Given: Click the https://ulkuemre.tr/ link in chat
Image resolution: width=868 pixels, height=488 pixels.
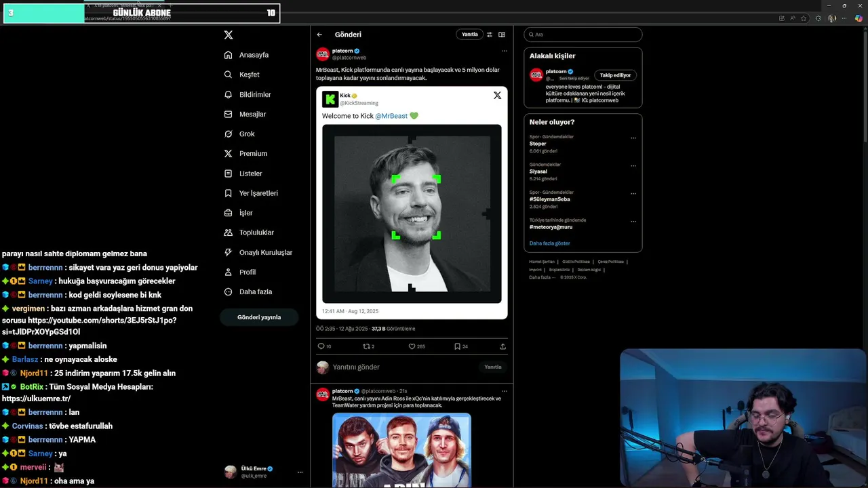Looking at the screenshot, I should (36, 399).
